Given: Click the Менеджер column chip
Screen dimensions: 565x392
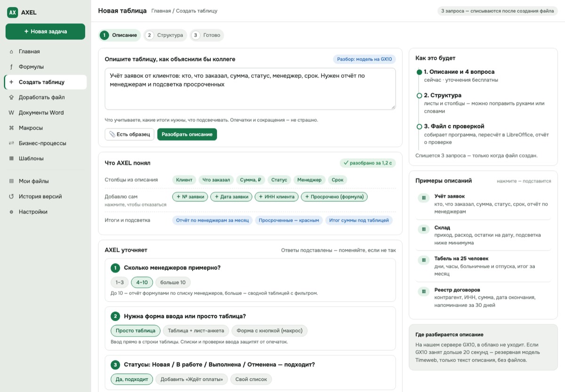Looking at the screenshot, I should [x=309, y=180].
